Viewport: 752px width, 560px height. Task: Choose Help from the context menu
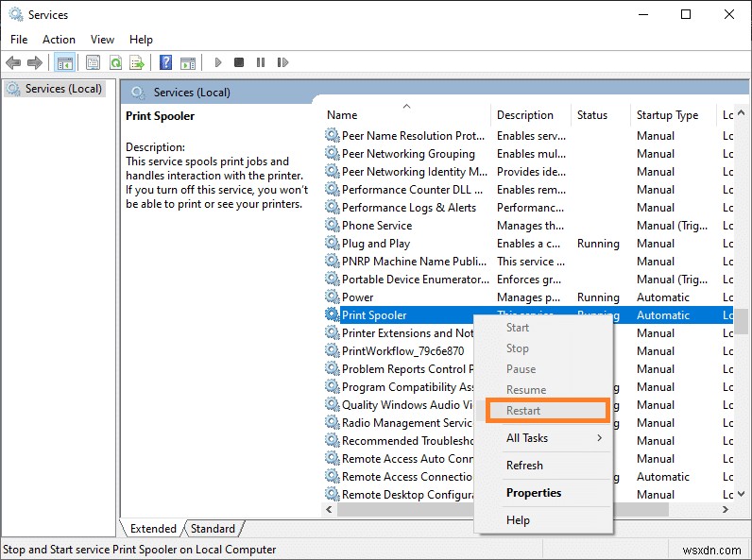pos(543,519)
